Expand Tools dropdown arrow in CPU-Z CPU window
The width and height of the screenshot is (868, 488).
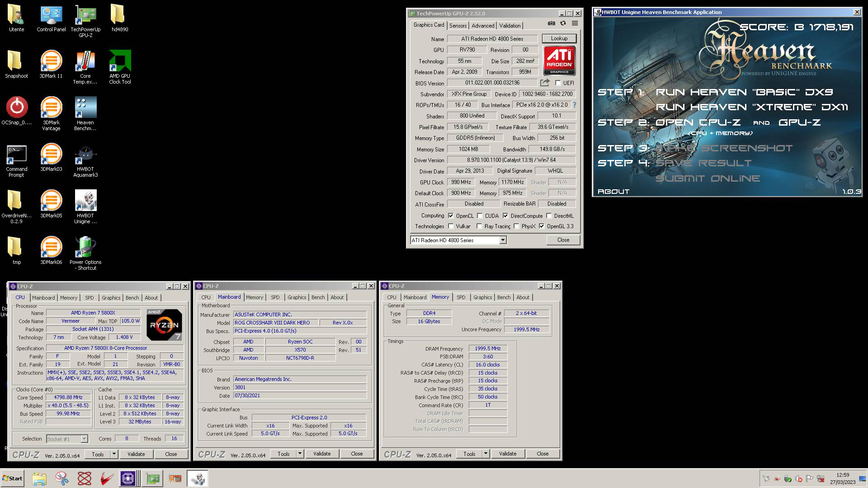[114, 454]
